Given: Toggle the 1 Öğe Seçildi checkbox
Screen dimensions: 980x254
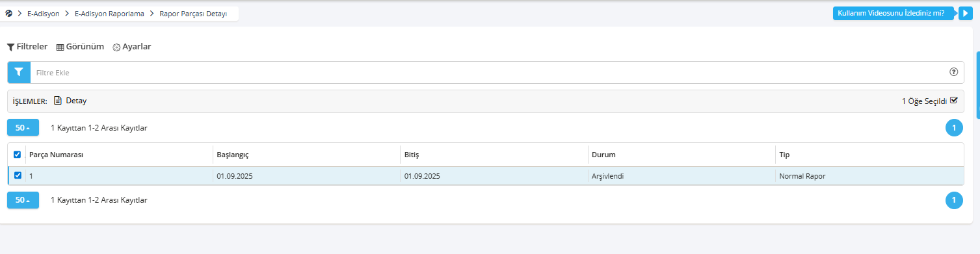Looking at the screenshot, I should pos(954,100).
